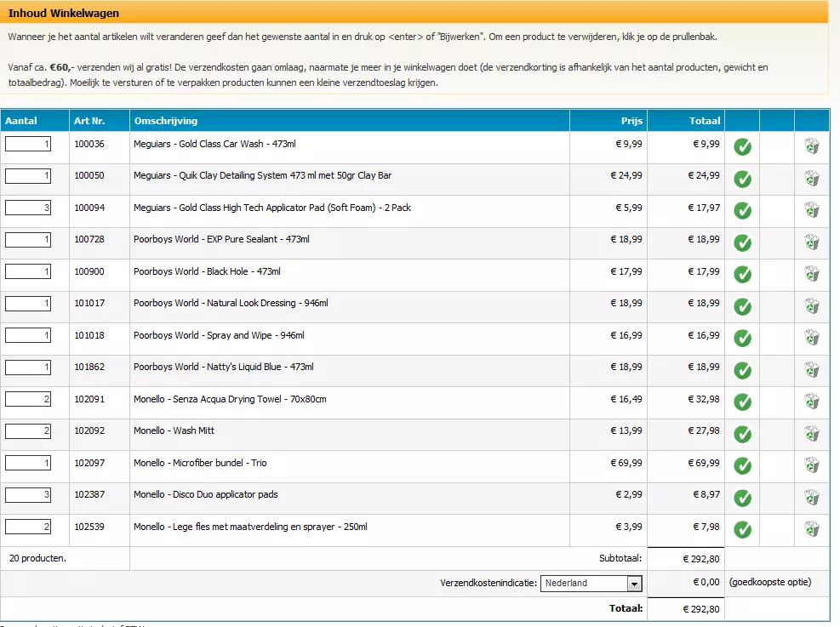Click product name Meguiars - Gold Class Car Wash
Viewport: 840px width, 627px height.
[214, 144]
